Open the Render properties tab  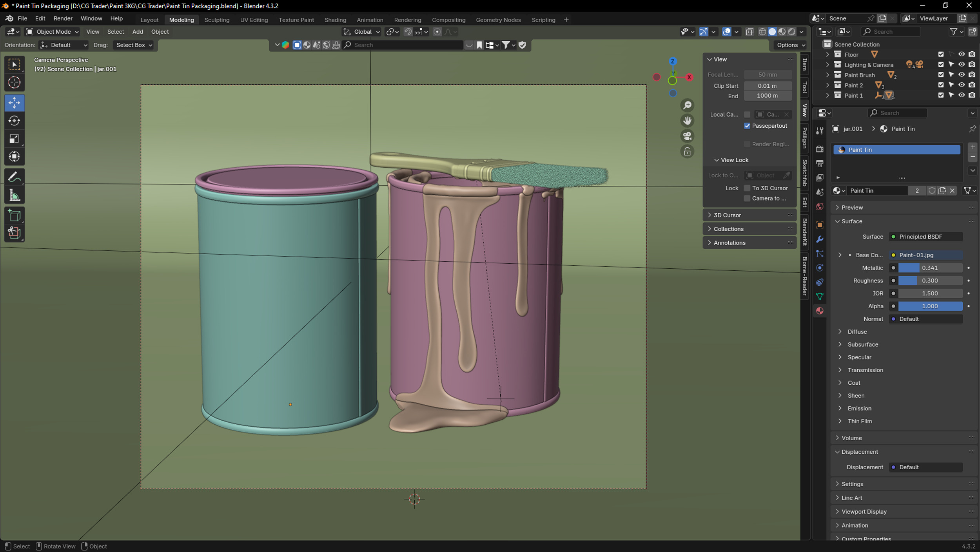pos(820,149)
